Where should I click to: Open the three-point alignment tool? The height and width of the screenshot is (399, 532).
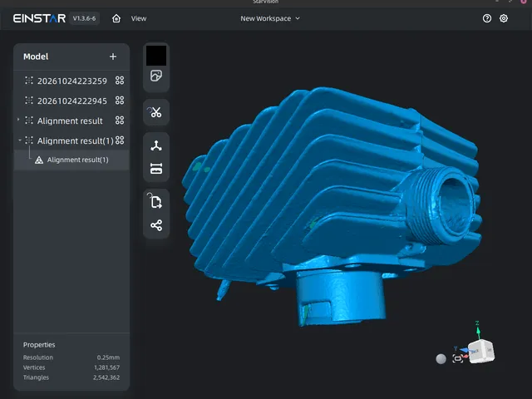tap(156, 146)
